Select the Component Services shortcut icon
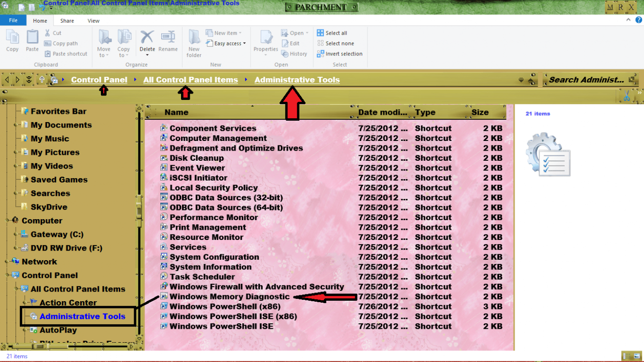Image resolution: width=644 pixels, height=362 pixels. (164, 128)
